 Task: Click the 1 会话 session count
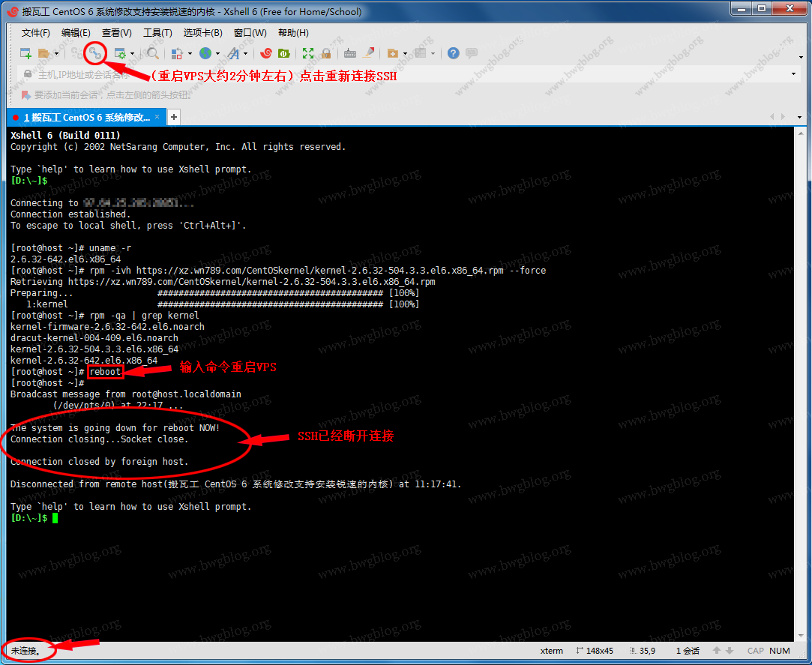688,651
